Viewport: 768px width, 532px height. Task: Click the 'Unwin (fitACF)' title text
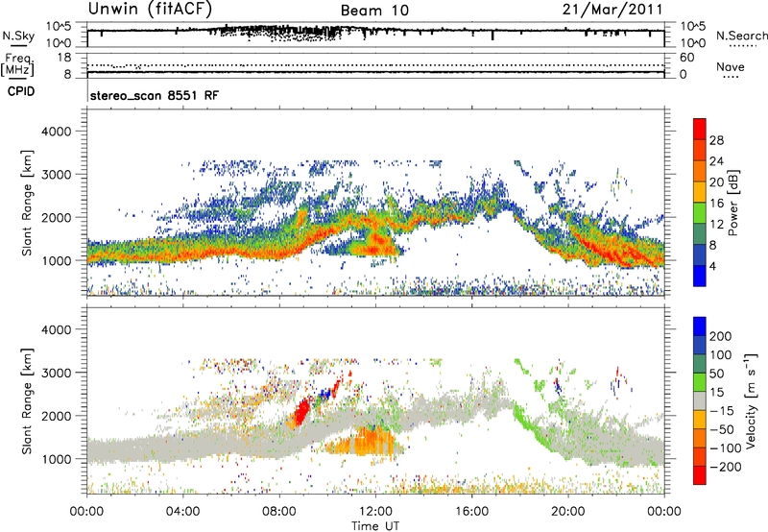pos(150,9)
